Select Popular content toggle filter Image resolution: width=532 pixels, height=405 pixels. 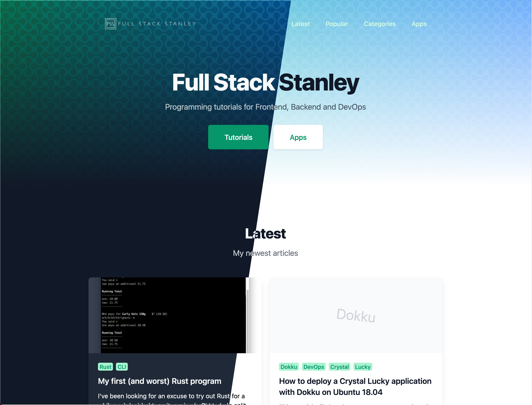point(336,23)
